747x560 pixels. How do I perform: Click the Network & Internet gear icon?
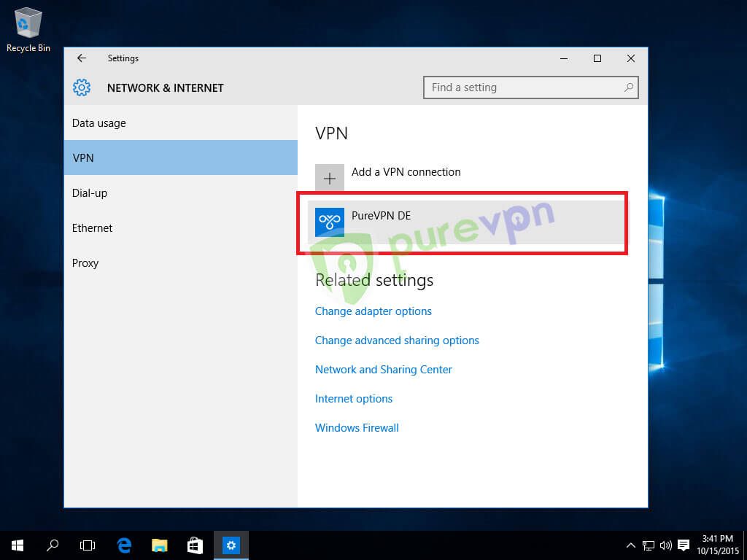pos(82,87)
